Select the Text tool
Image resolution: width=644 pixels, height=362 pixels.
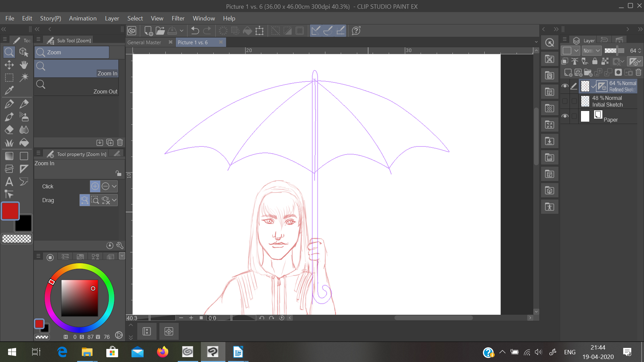coord(9,182)
